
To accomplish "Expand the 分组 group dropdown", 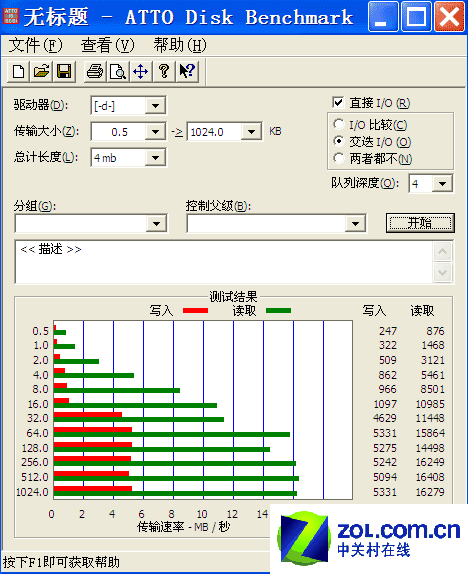I will [x=156, y=223].
